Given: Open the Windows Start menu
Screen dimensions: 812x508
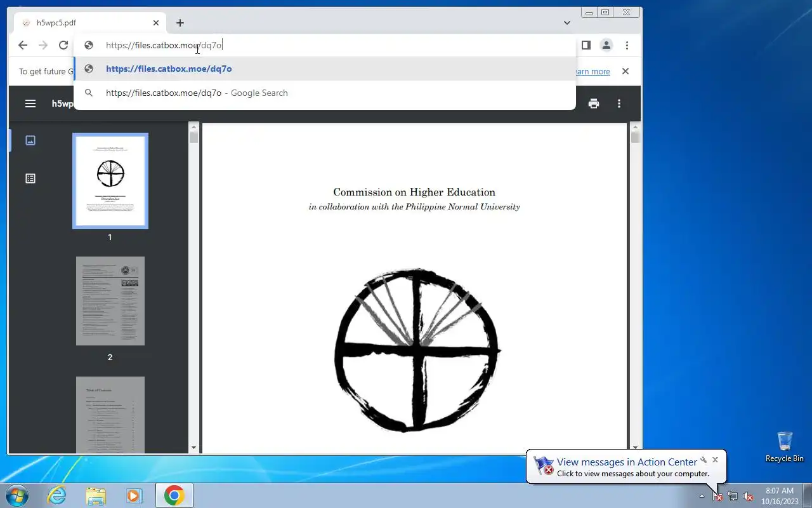Looking at the screenshot, I should point(16,495).
